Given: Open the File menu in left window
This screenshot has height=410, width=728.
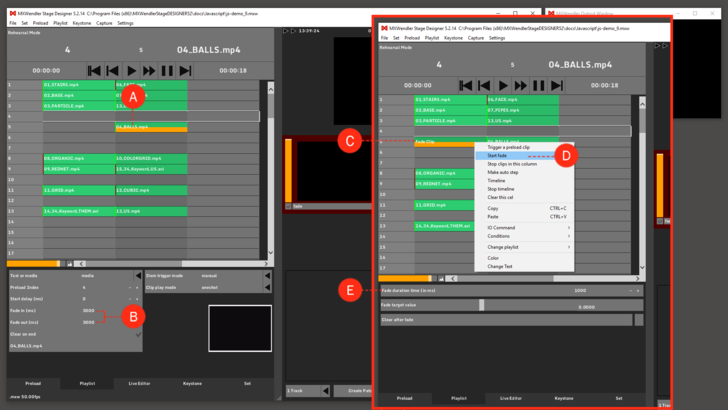Looking at the screenshot, I should (13, 23).
